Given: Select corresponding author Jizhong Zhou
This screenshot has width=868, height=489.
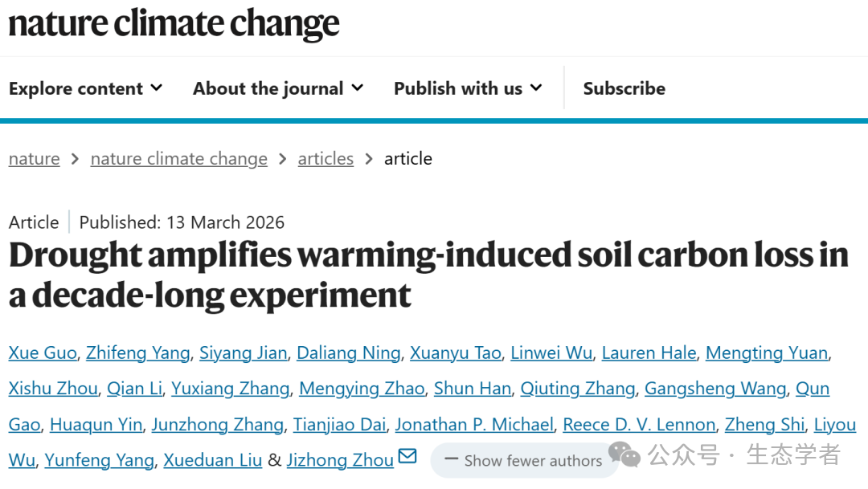Looking at the screenshot, I should (x=340, y=460).
